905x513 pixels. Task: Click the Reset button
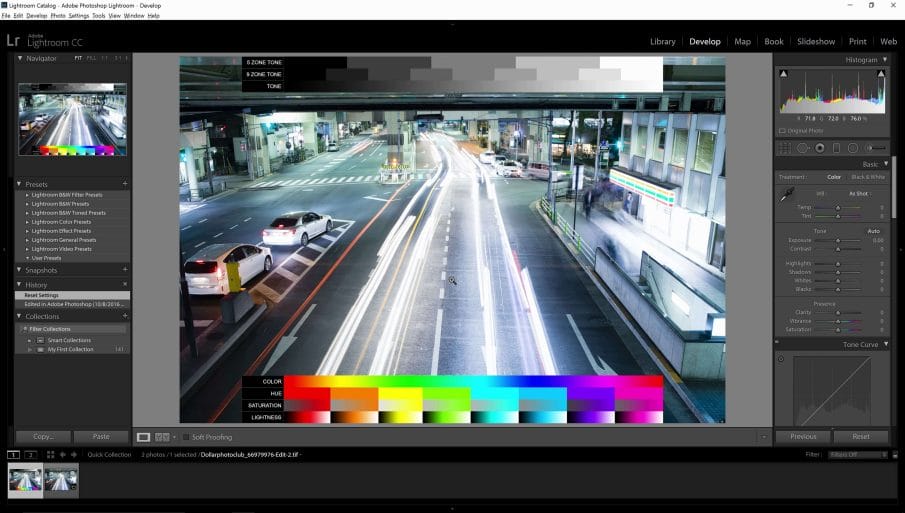[860, 437]
